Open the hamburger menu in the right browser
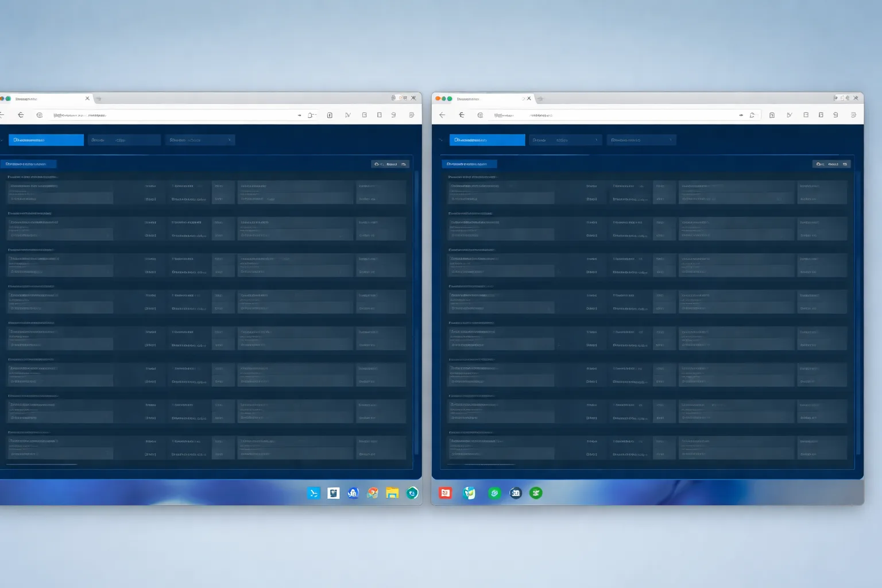Screen dimensions: 882x588 pos(853,115)
